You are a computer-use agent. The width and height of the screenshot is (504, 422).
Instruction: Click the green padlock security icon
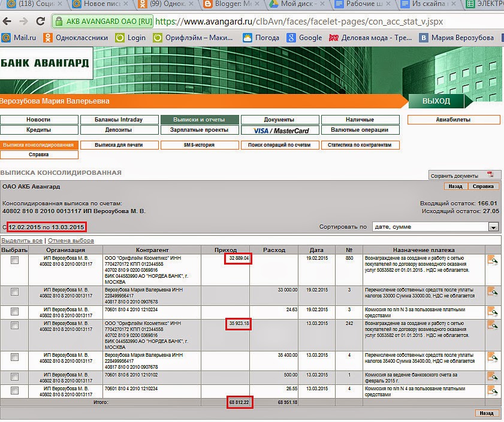coord(59,22)
